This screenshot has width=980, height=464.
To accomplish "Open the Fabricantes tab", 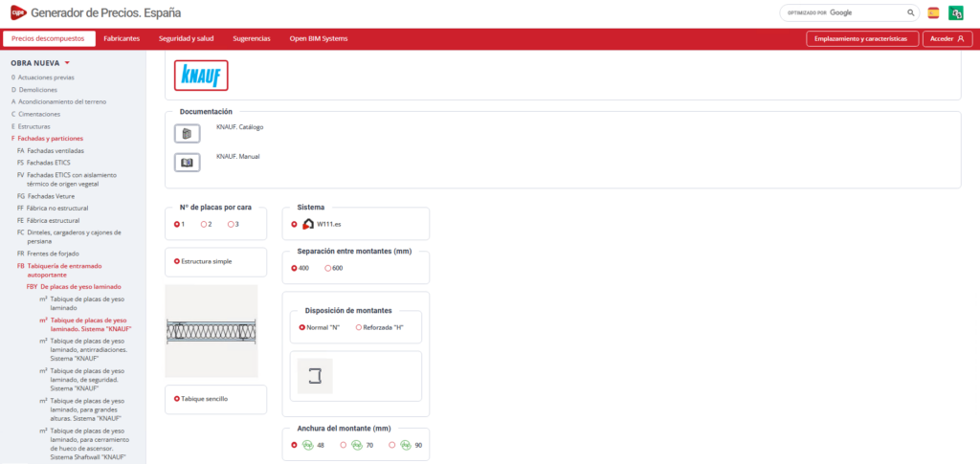I will (x=122, y=38).
